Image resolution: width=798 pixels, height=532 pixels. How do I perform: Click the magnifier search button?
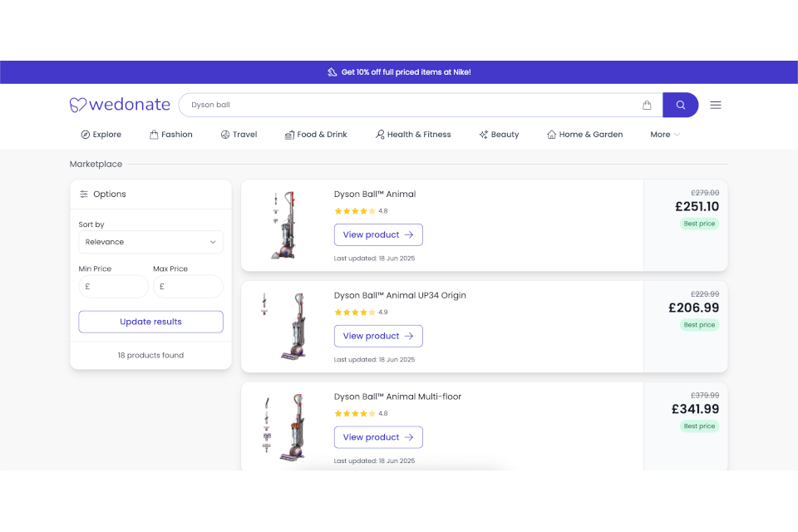tap(681, 105)
